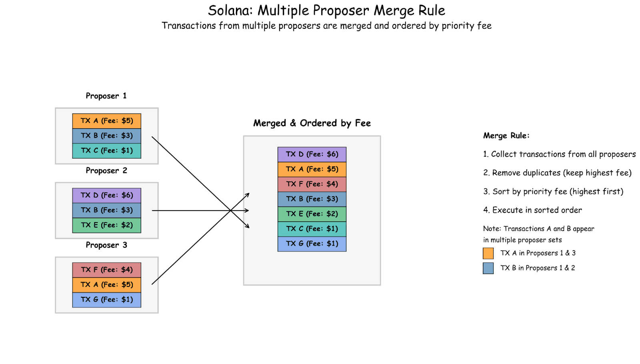Select TX F (Fee: $4) in Proposer 3
Viewport: 640px width, 364px height.
click(x=107, y=270)
